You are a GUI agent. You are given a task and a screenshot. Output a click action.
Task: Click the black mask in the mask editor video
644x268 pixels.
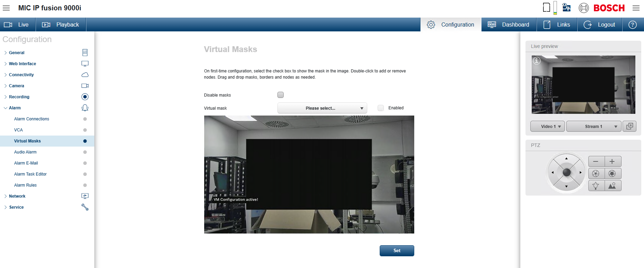coord(309,174)
